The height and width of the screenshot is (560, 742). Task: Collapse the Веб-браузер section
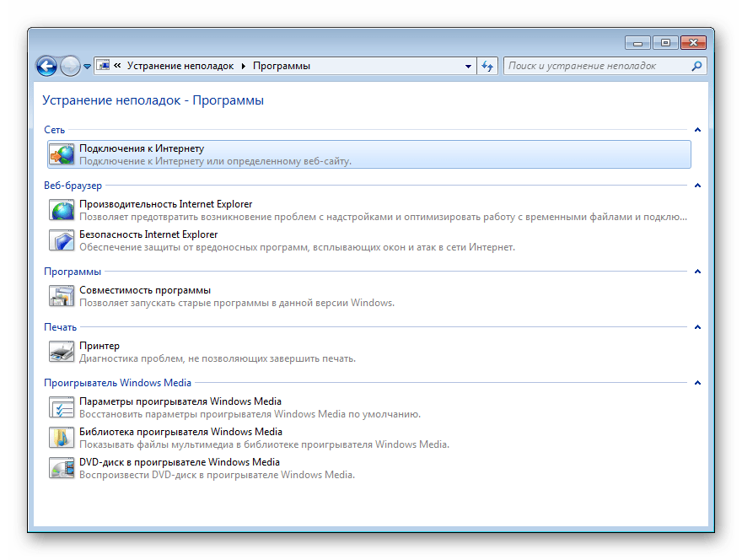point(697,186)
